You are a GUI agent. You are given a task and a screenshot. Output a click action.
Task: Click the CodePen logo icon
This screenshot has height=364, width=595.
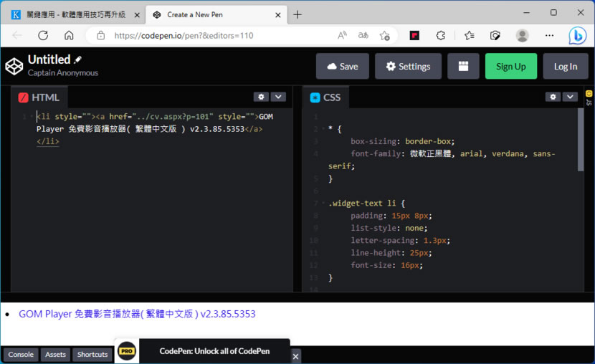(14, 67)
